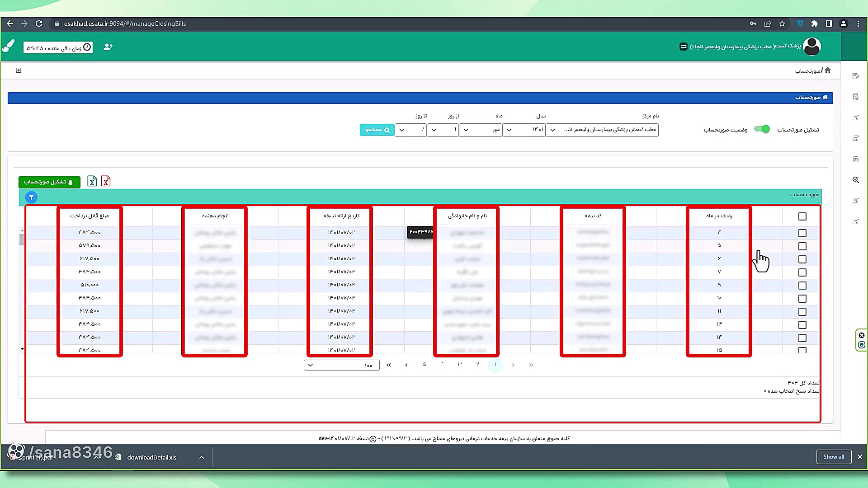The width and height of the screenshot is (868, 488).
Task: Export the table using the green Excel icon
Action: (92, 181)
